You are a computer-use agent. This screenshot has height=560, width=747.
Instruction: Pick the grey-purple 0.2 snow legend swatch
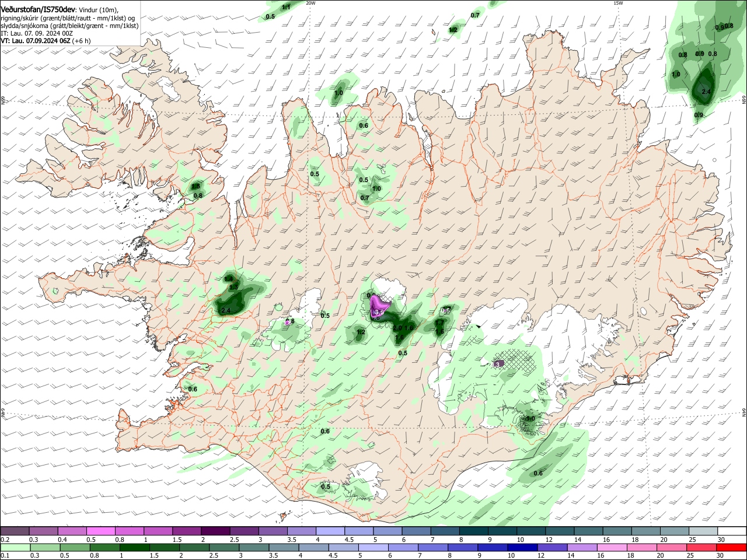pos(15,531)
